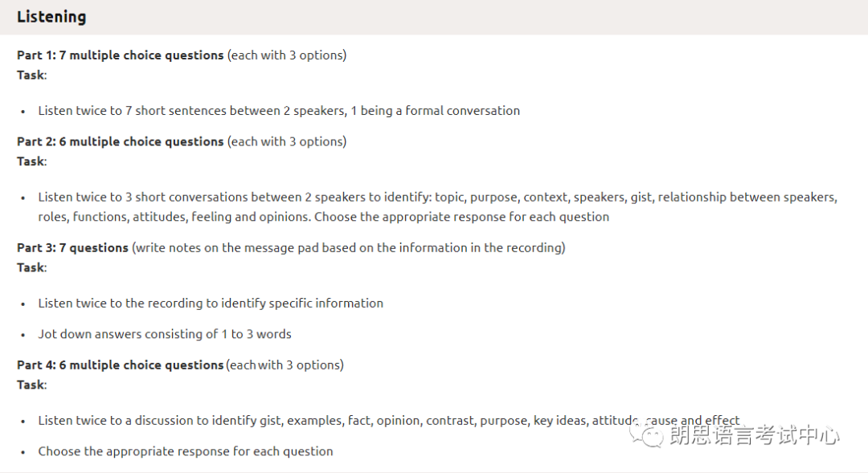Click the line 'roles, functions, attitudes, feeling and opinions'
Viewport: 868px width, 473px height.
point(323,217)
